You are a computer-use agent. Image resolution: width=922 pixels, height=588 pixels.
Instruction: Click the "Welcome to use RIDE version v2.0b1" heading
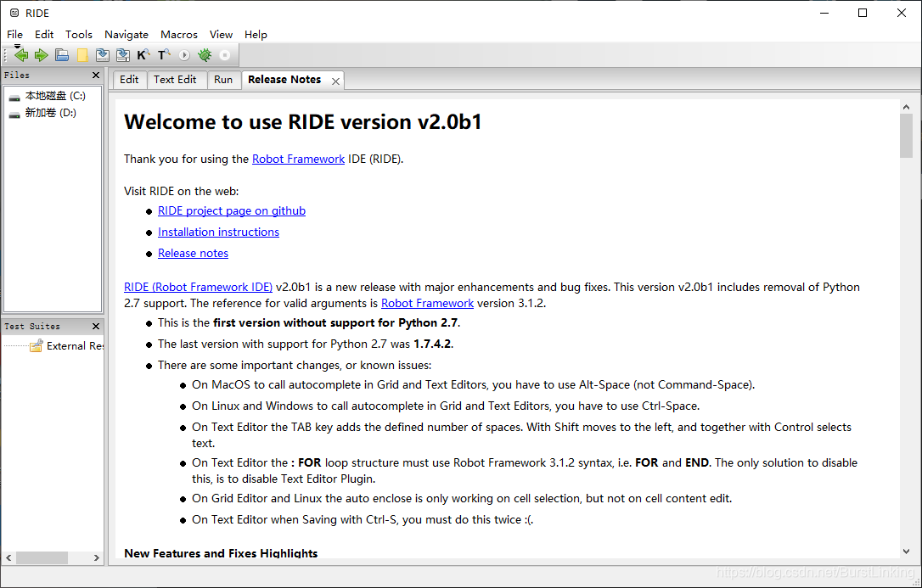tap(303, 121)
